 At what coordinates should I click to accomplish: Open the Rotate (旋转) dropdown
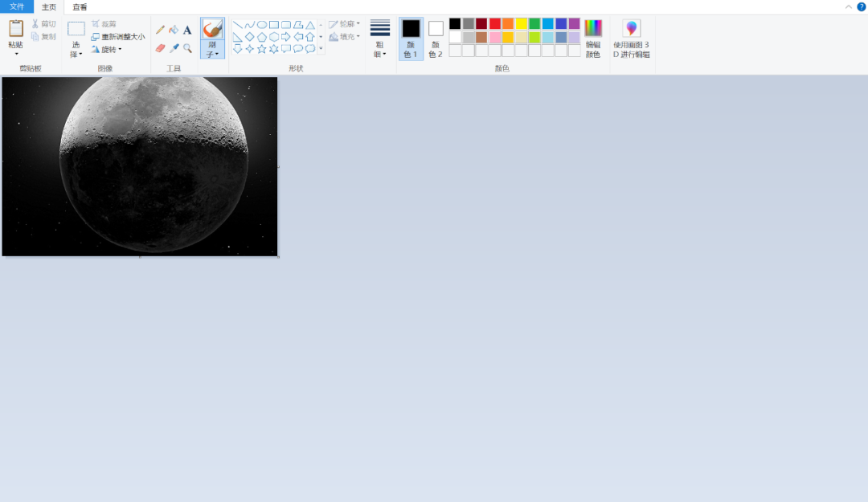pos(106,49)
